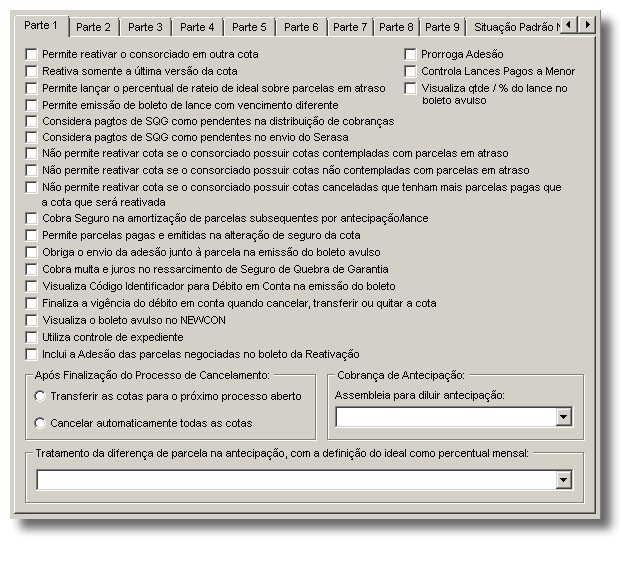
Task: Open the Situação Padrão tab
Action: pyautogui.click(x=514, y=27)
